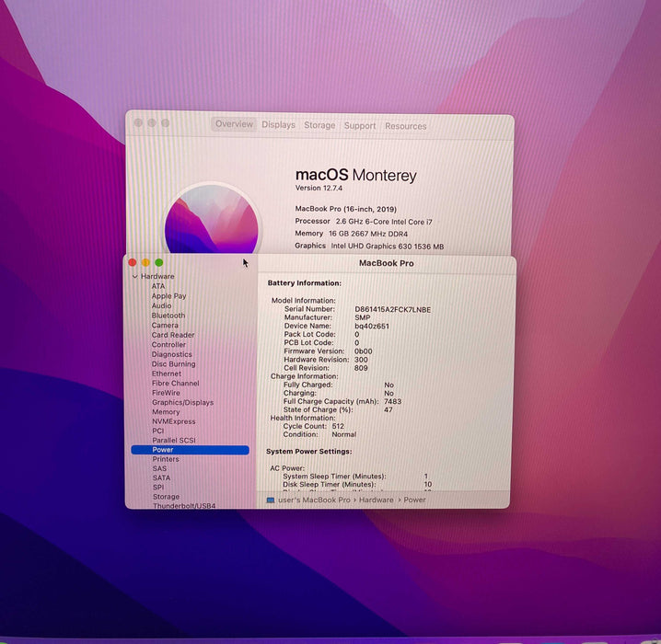Select Diagnostics in the sidebar

[171, 354]
